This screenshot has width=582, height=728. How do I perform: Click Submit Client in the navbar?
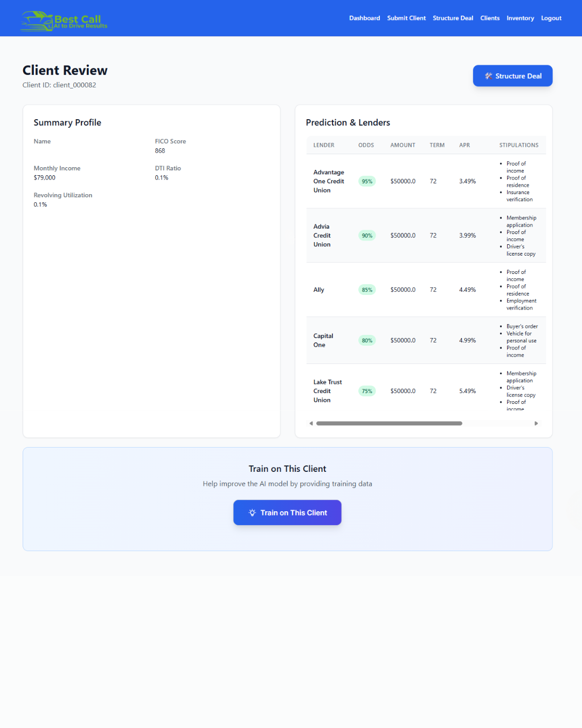click(406, 18)
